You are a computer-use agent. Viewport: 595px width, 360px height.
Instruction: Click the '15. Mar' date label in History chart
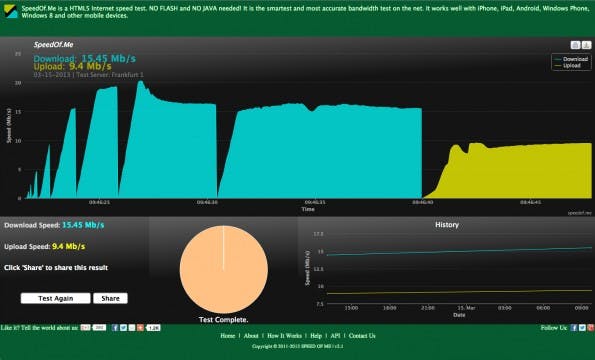coord(466,308)
